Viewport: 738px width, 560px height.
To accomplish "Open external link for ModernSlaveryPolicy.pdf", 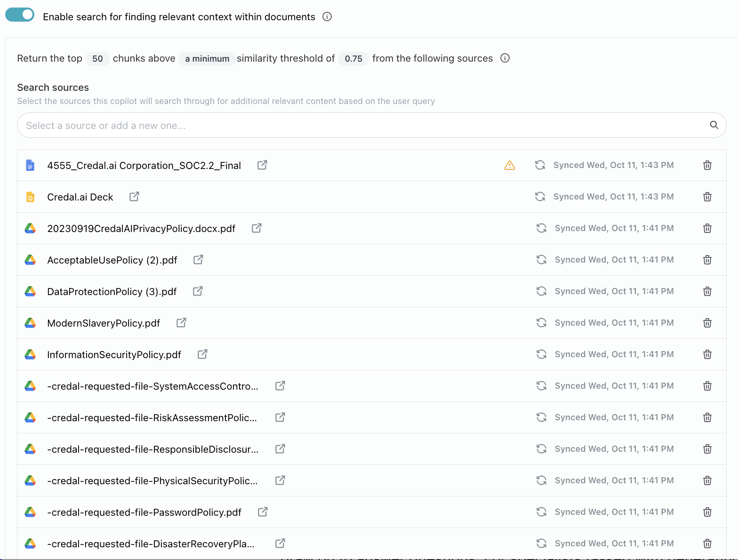I will (x=181, y=323).
